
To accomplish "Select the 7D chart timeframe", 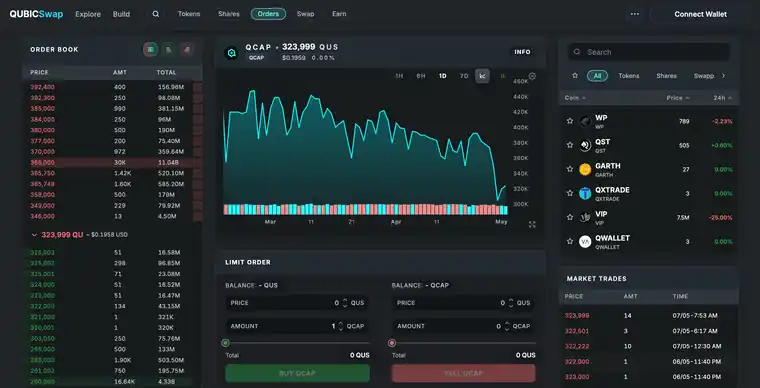I will click(x=464, y=76).
